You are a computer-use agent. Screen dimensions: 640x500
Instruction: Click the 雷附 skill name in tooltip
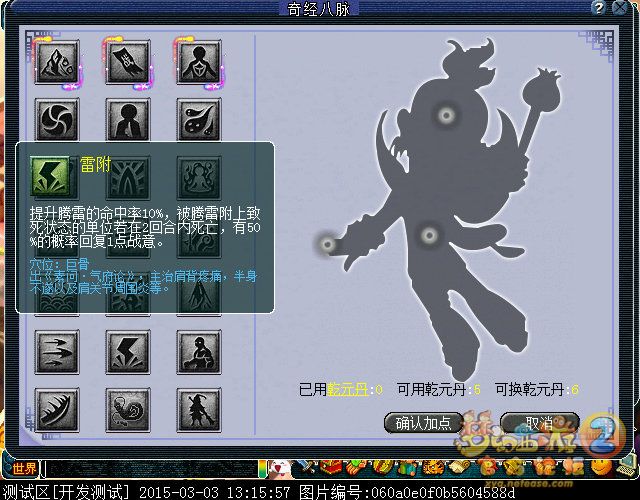point(96,165)
